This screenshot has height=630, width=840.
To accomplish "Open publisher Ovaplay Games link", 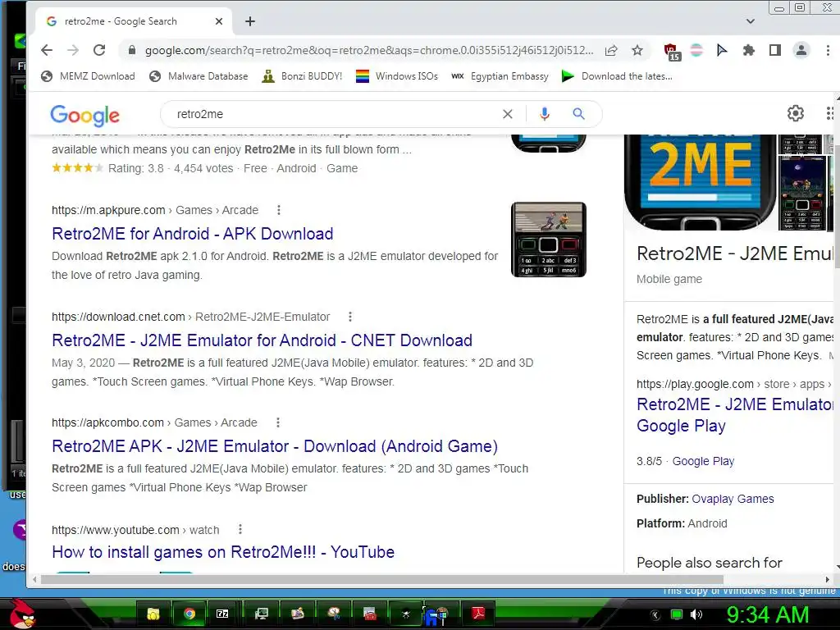I will (733, 499).
